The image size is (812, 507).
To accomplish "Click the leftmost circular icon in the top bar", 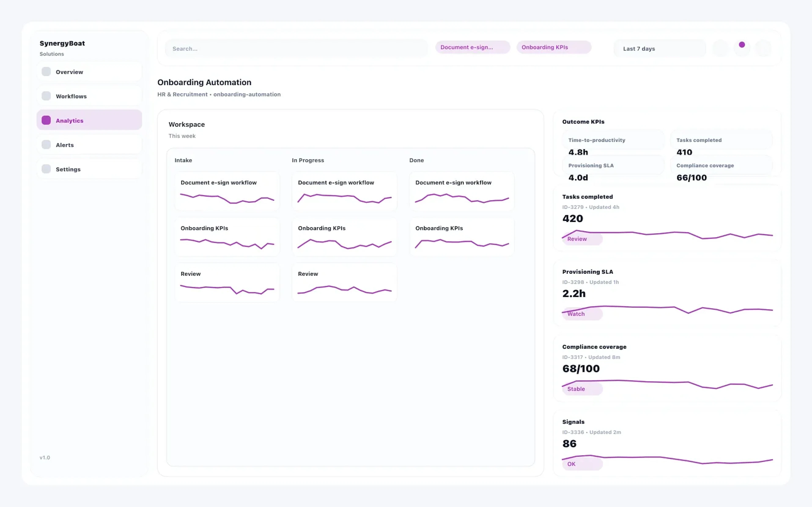I will point(721,48).
